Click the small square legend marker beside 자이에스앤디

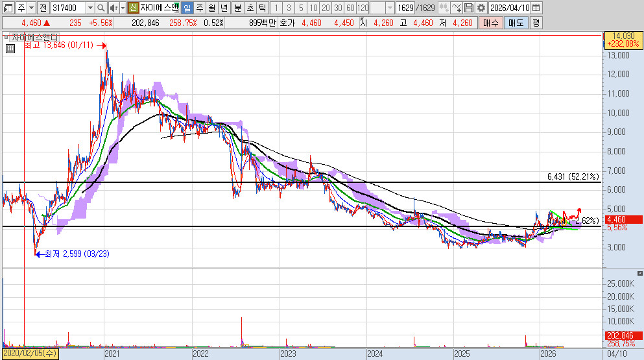coord(6,38)
